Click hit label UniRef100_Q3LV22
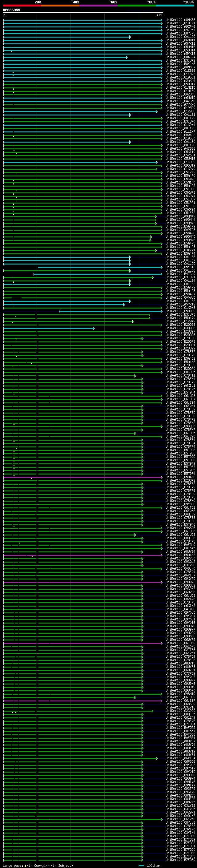The image size is (197, 868). pyautogui.click(x=180, y=806)
